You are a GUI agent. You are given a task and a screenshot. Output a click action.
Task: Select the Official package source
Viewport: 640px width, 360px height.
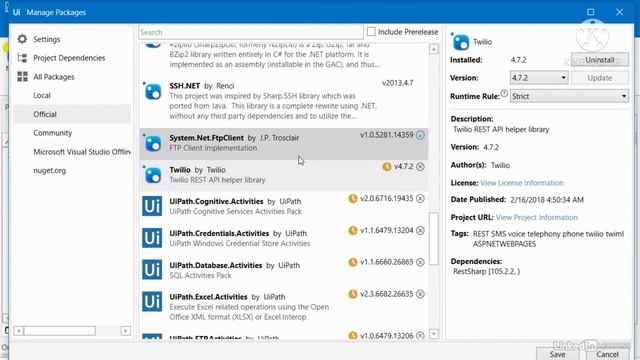[x=72, y=114]
